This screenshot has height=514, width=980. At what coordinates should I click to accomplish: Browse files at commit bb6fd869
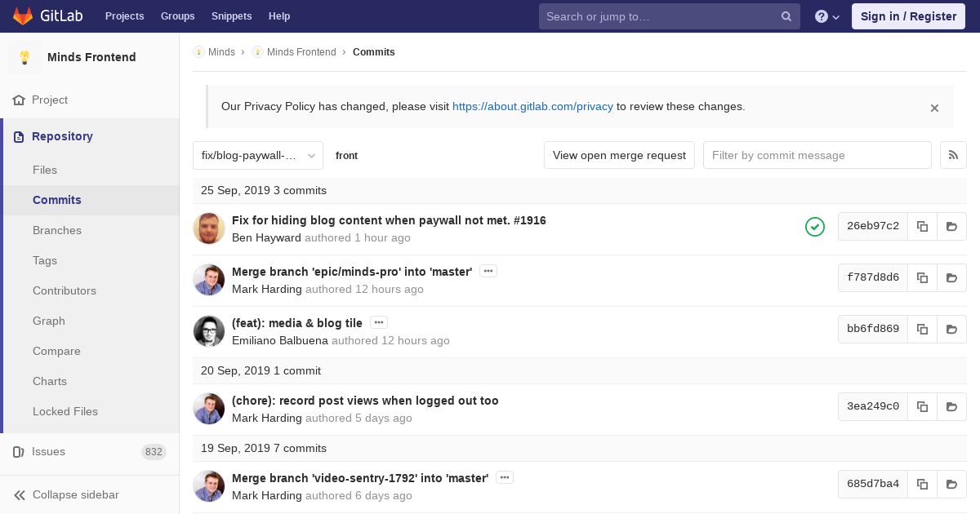coord(951,330)
